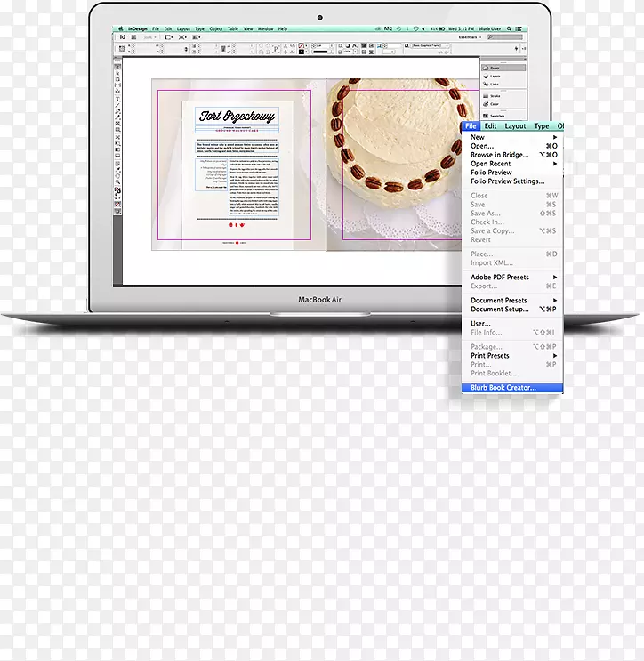Choose Open... from the File menu
Viewport: 644px width, 661px height.
(x=512, y=146)
